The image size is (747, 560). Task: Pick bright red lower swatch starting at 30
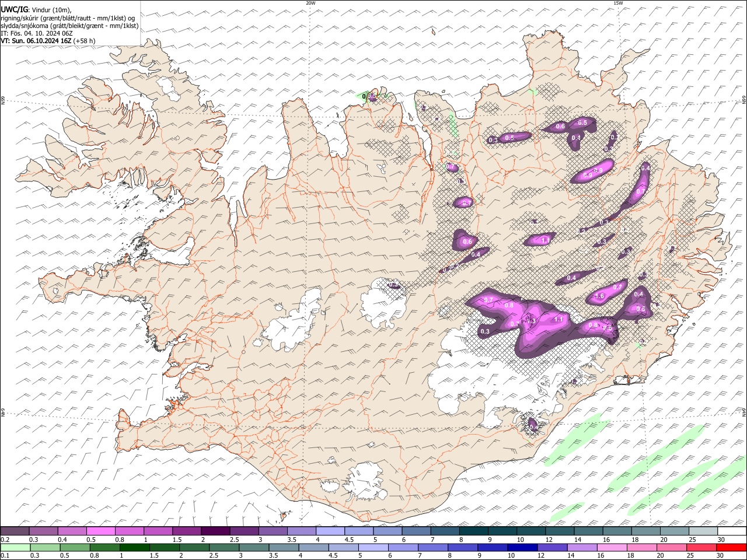tap(732, 547)
